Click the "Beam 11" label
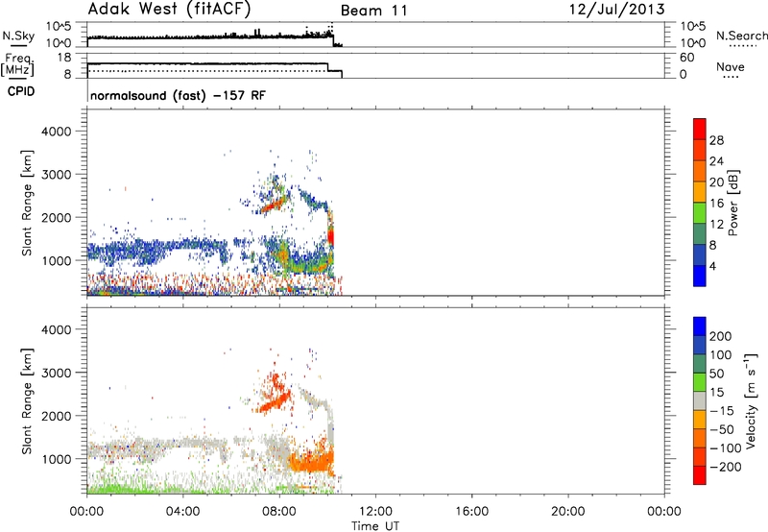The width and height of the screenshot is (768, 532). [374, 11]
